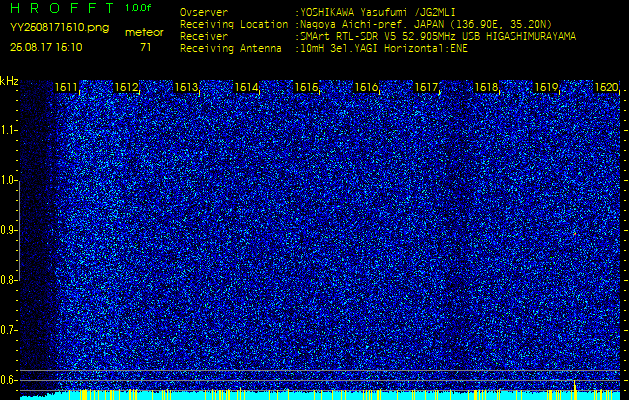Click the 0.8 kHz frequency label
The height and width of the screenshot is (400, 629).
(x=8, y=280)
